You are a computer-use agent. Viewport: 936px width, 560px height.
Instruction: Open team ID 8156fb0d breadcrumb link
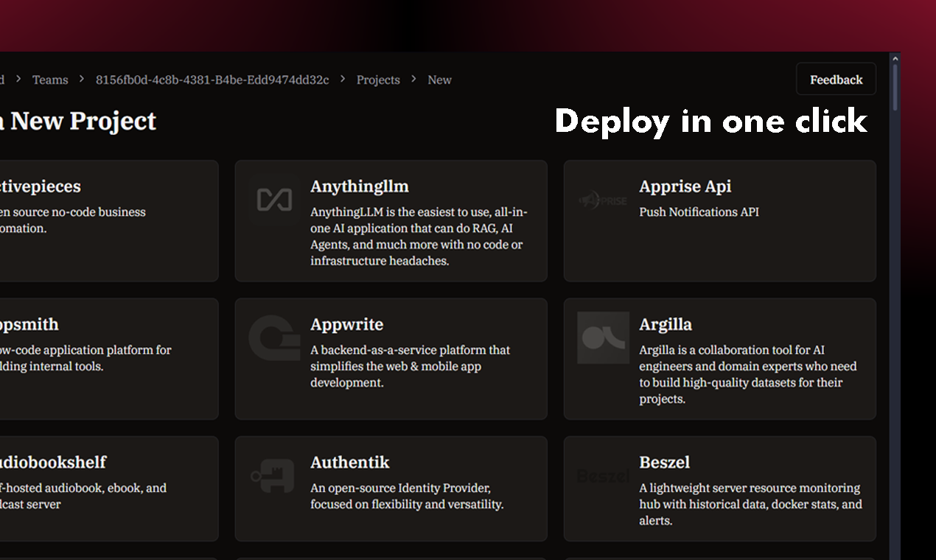tap(212, 80)
